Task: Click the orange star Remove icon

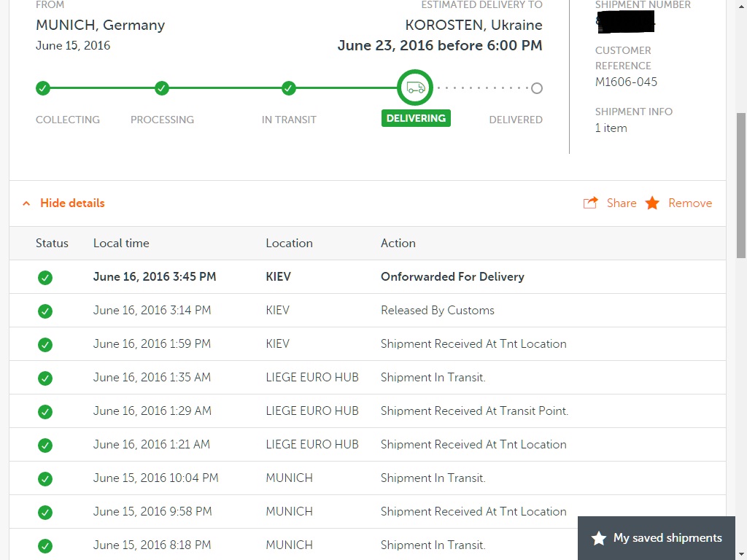Action: (652, 203)
